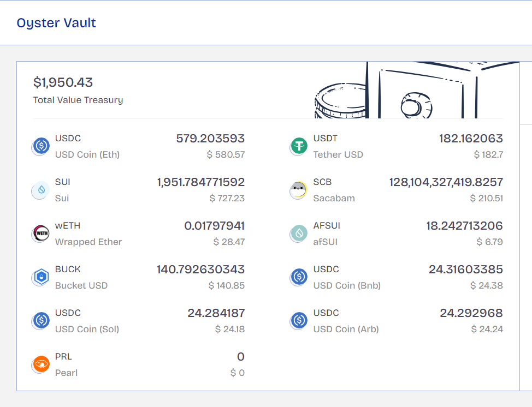Click the USD Coin (Arb) token icon
532x407 pixels.
tap(299, 321)
